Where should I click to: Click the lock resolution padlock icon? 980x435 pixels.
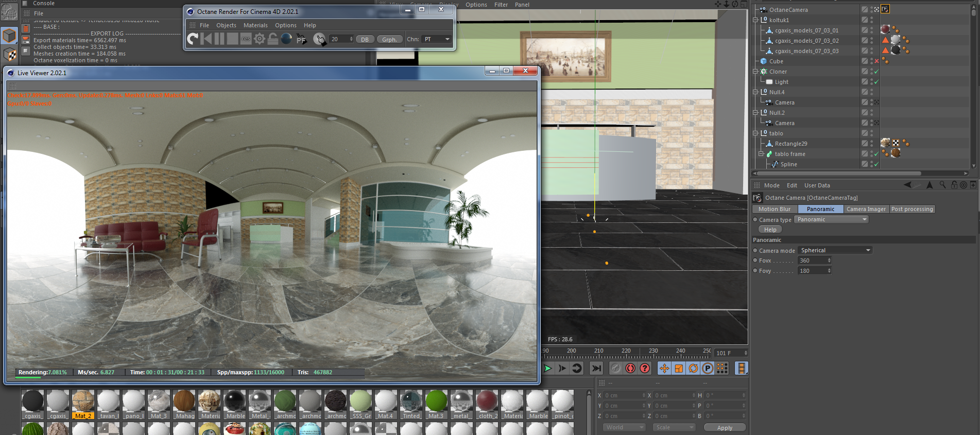click(273, 39)
